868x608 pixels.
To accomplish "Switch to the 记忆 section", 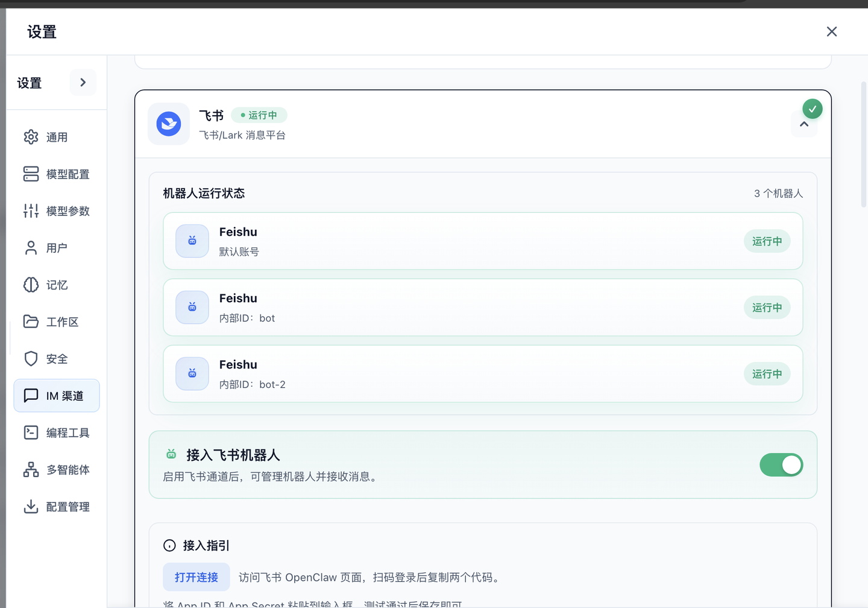I will pyautogui.click(x=57, y=285).
